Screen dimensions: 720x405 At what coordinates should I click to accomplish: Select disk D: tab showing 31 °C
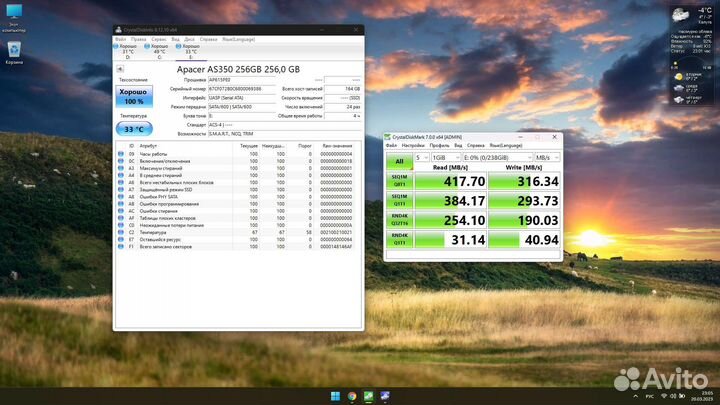tap(128, 51)
